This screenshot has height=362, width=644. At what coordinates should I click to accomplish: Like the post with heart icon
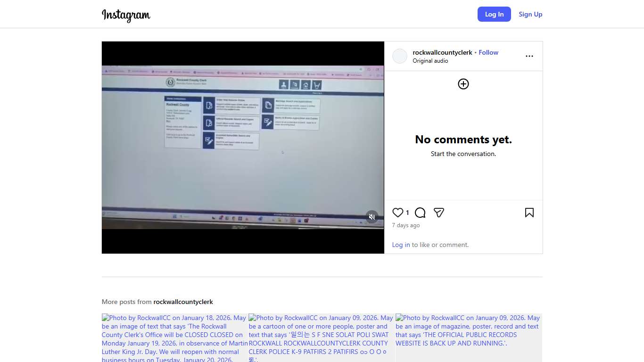tap(398, 213)
